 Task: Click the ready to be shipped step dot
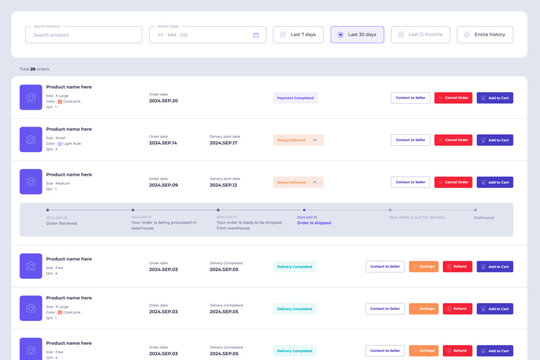tap(218, 210)
